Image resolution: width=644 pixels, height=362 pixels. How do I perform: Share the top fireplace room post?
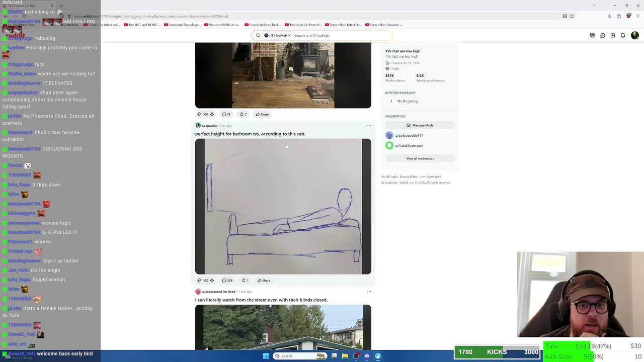pyautogui.click(x=262, y=114)
